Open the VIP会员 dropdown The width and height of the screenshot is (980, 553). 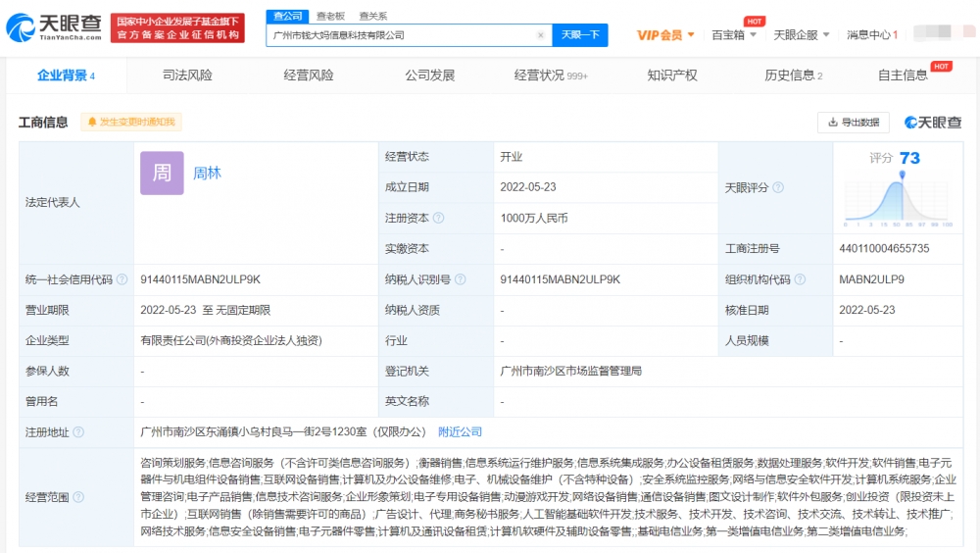665,35
